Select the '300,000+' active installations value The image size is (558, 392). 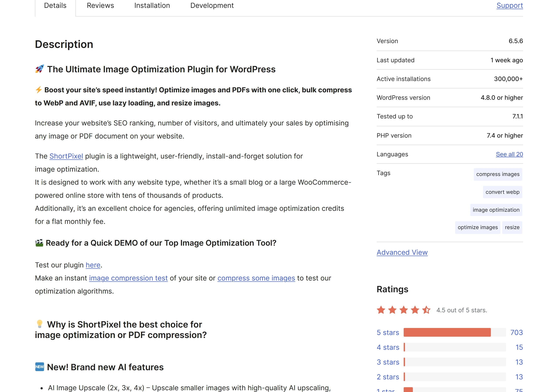pyautogui.click(x=509, y=79)
